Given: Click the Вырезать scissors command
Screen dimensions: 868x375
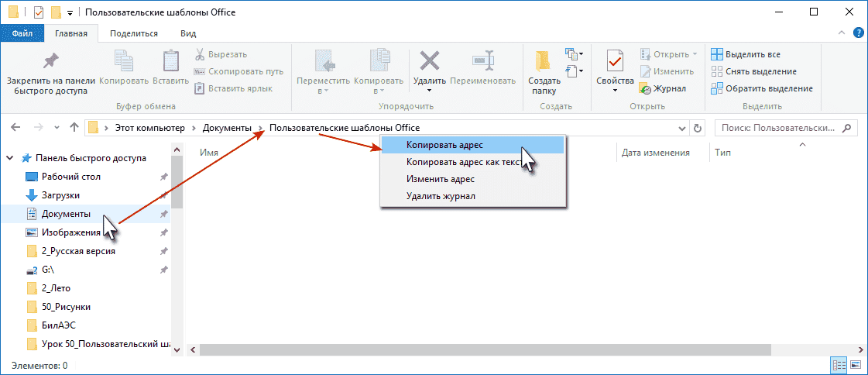Looking at the screenshot, I should [x=221, y=54].
